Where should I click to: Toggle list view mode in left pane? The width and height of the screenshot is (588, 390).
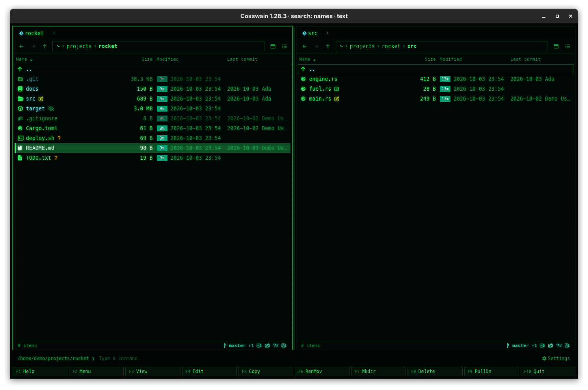pos(285,47)
